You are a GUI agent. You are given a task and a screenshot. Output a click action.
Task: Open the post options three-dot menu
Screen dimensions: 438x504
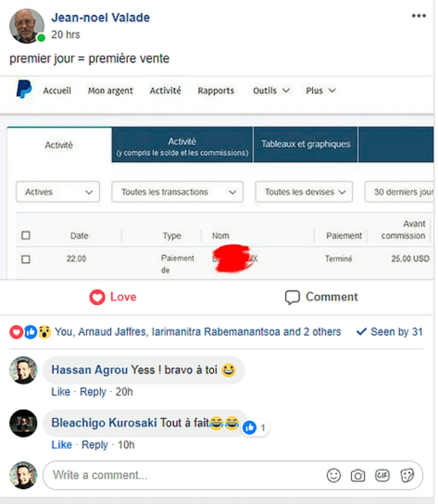coord(419,16)
